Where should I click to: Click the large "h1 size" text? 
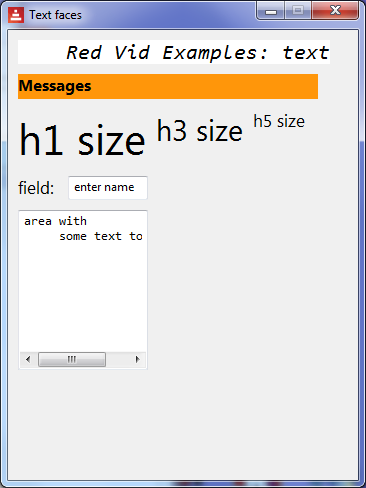pos(82,140)
